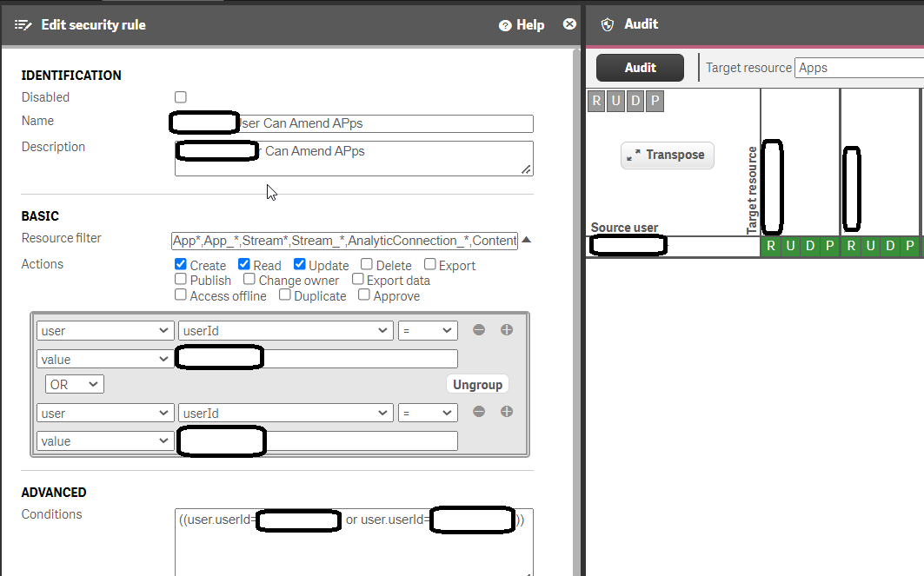Viewport: 924px width, 576px height.
Task: Click the Target resource Apps field
Action: tap(861, 67)
